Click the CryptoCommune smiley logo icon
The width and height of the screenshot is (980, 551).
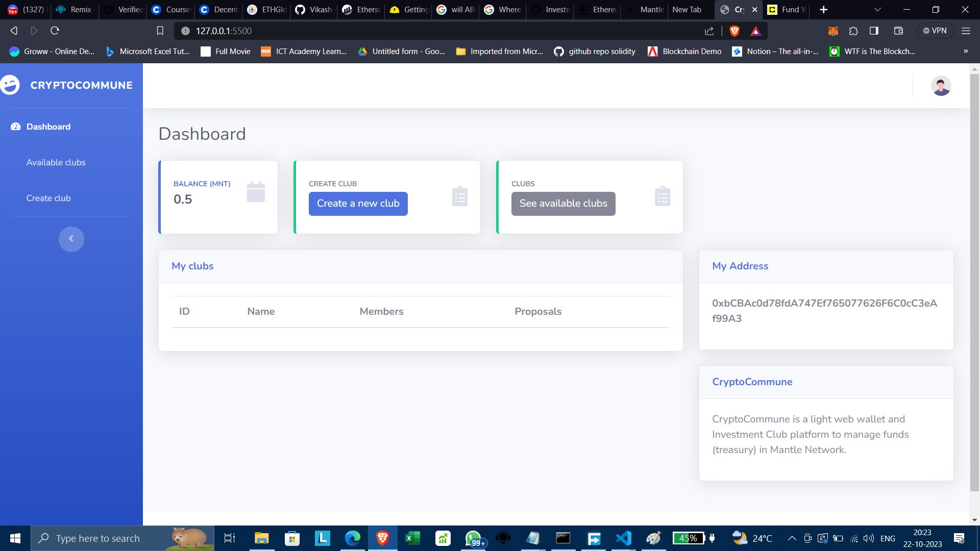(10, 85)
